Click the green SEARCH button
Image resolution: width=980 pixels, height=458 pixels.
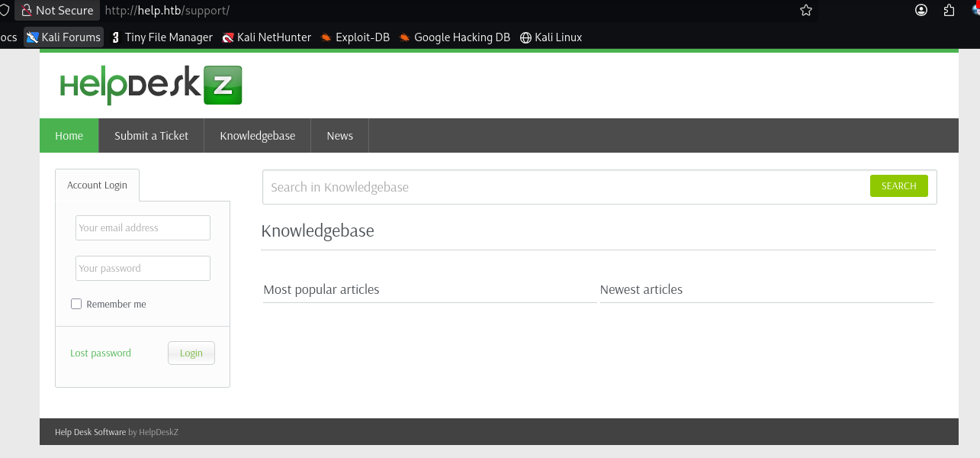[x=899, y=186]
